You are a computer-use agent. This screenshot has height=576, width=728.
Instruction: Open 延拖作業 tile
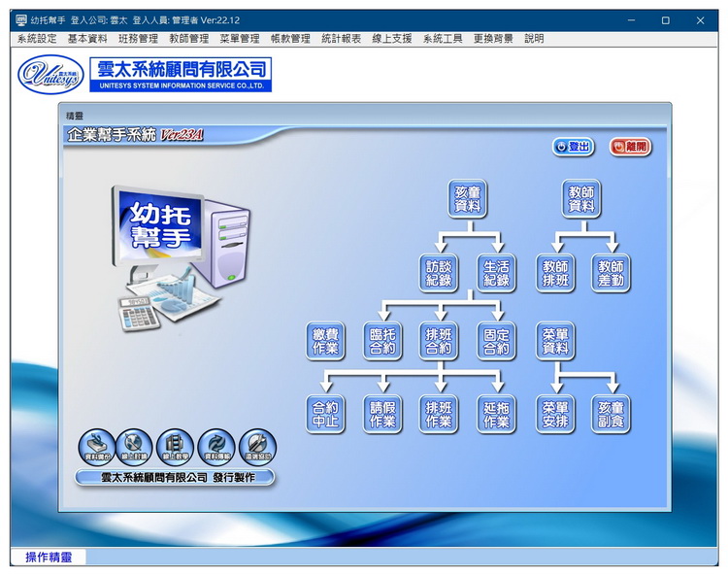496,415
